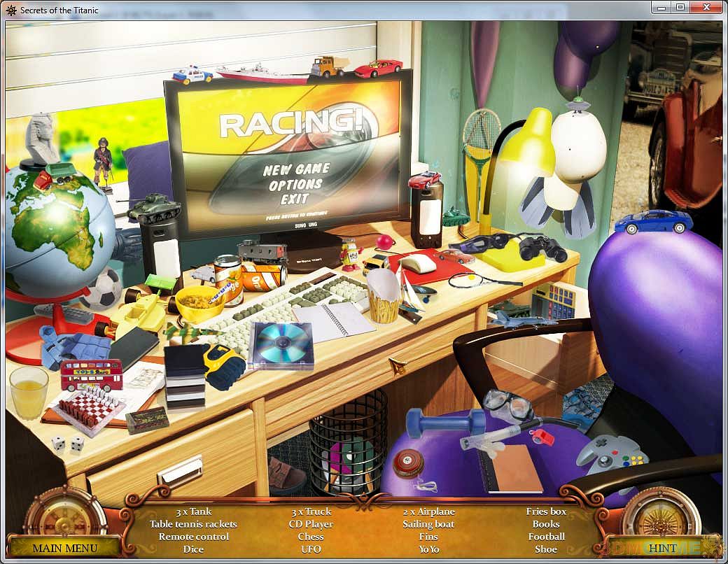Image resolution: width=728 pixels, height=564 pixels.
Task: Click the police car atop the monitor
Action: point(192,75)
